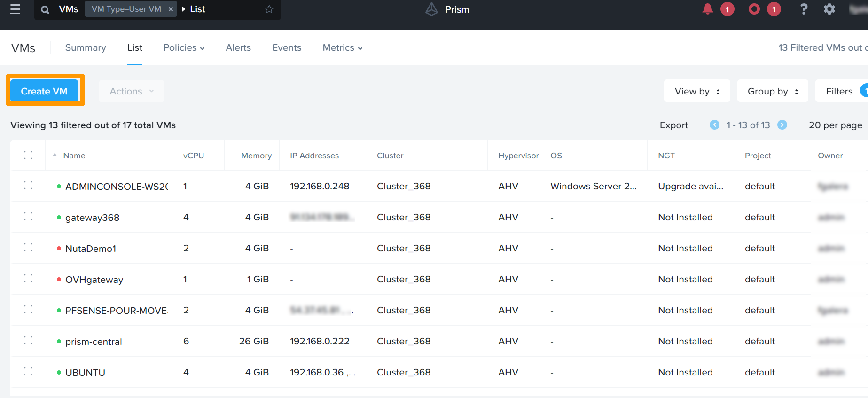Open the help question mark
Screen dimensions: 868x398
coord(804,9)
